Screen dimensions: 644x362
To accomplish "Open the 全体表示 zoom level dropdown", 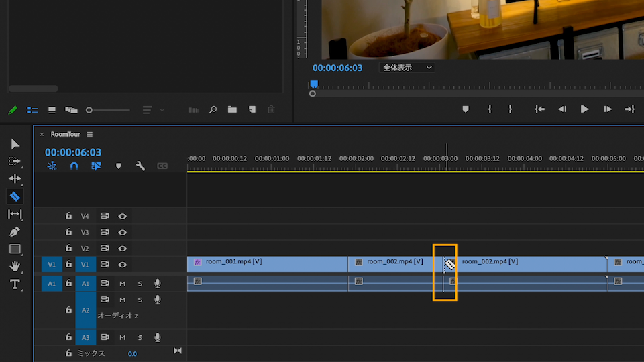I will [x=407, y=68].
